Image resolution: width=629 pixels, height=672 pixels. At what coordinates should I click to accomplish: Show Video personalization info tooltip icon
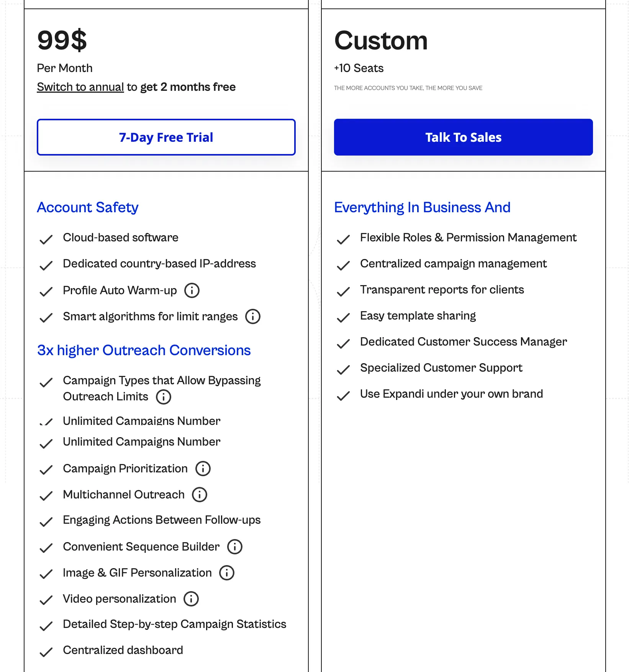pyautogui.click(x=191, y=599)
